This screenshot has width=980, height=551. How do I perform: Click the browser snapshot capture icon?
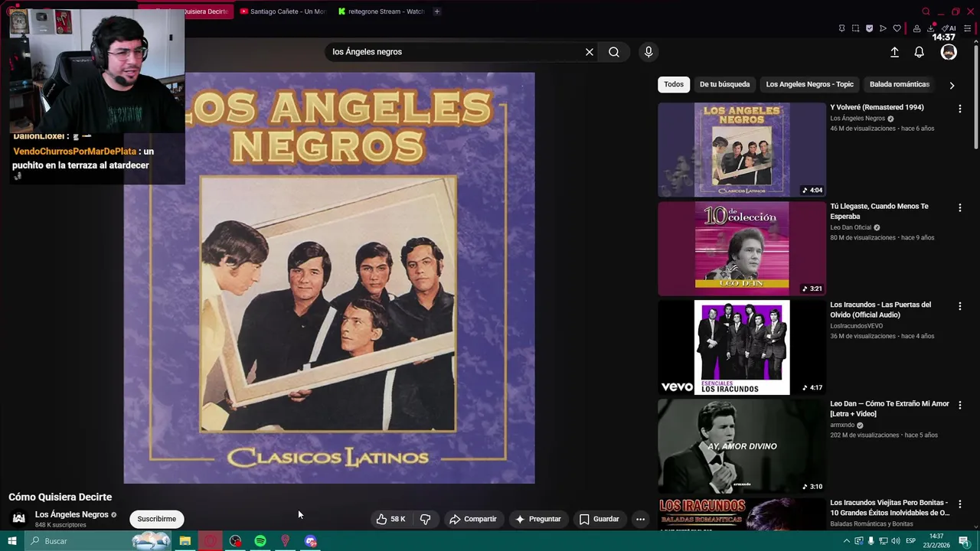pos(855,28)
